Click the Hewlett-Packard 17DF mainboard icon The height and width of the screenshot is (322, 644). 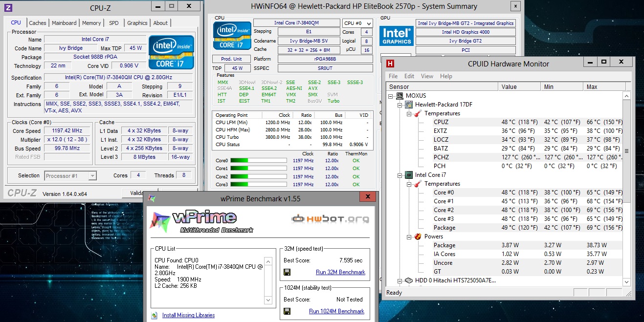pyautogui.click(x=408, y=105)
